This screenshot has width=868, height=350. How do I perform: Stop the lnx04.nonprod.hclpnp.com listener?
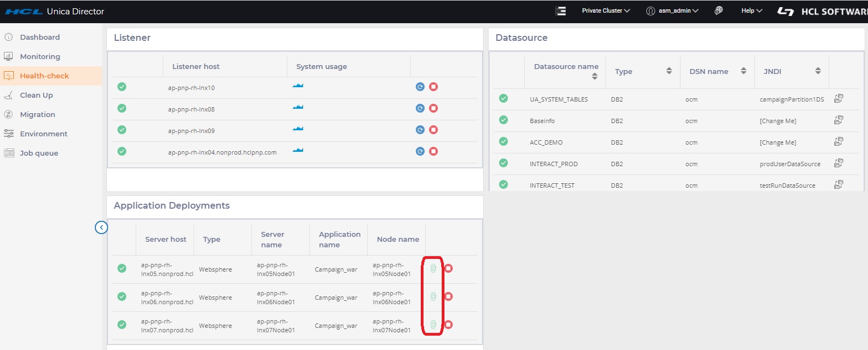pos(433,151)
